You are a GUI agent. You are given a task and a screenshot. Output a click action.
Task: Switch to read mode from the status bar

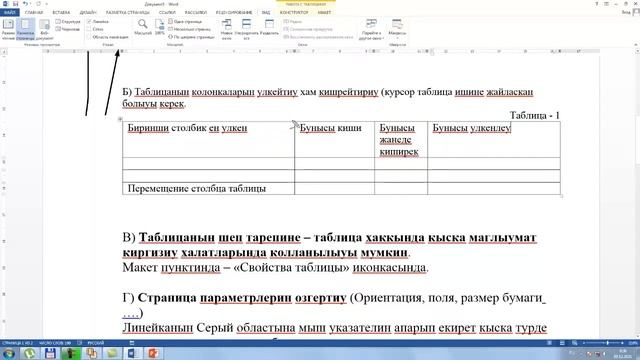550,343
